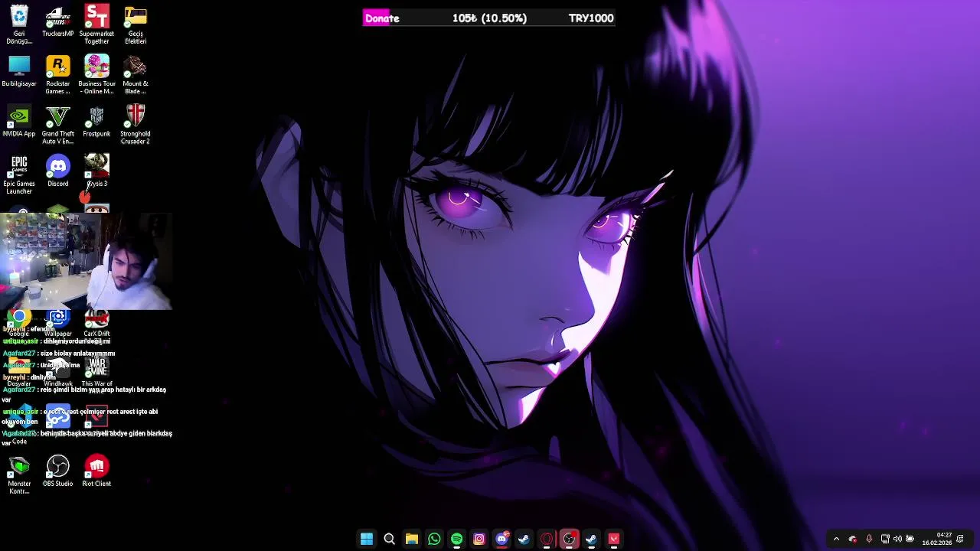Open Spotify from the taskbar
This screenshot has height=551, width=980.
click(456, 539)
